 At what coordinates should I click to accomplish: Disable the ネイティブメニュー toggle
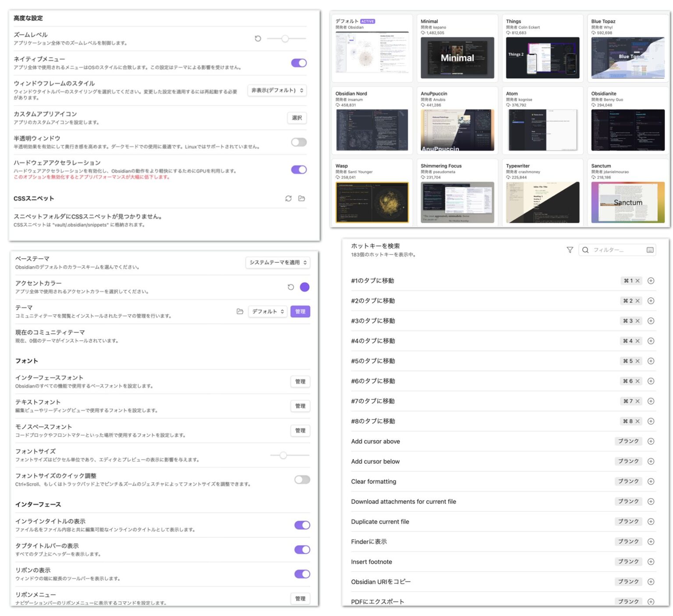click(x=299, y=63)
